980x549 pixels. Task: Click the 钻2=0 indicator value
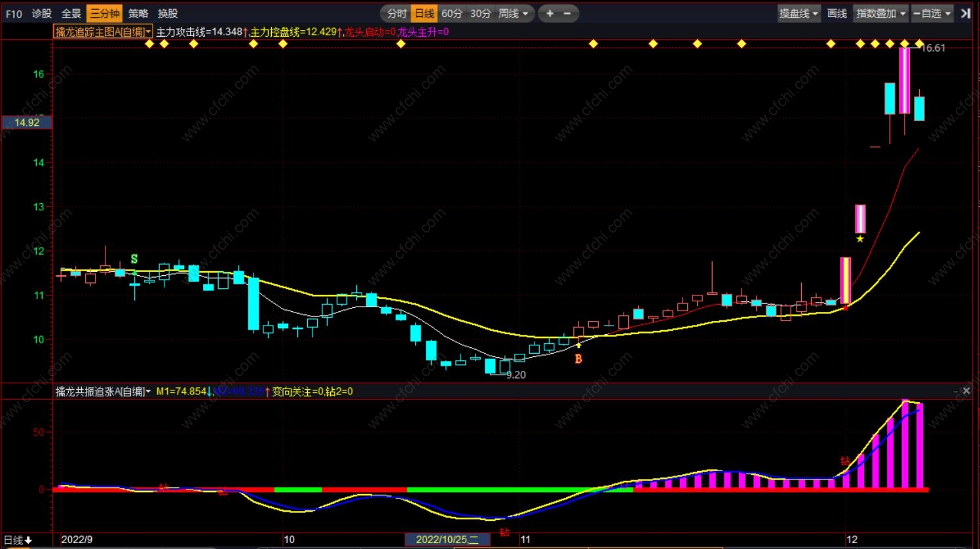click(339, 391)
